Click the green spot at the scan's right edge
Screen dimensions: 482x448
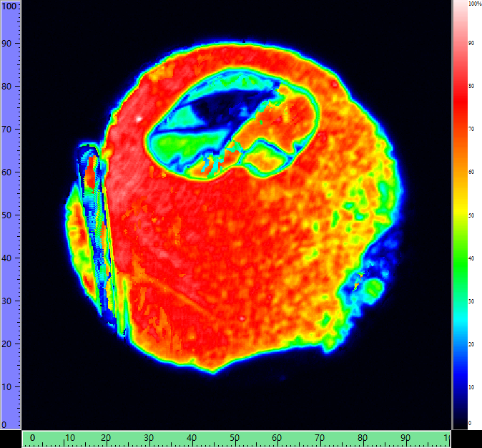[x=373, y=288]
